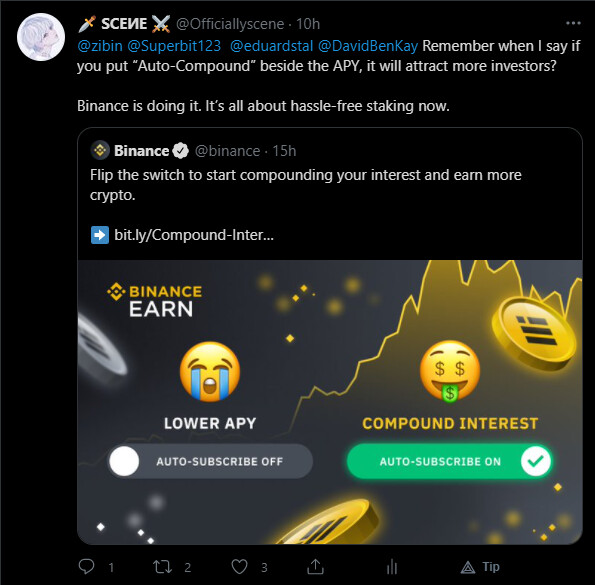Open the three-dot more options menu
The image size is (595, 585).
(573, 23)
